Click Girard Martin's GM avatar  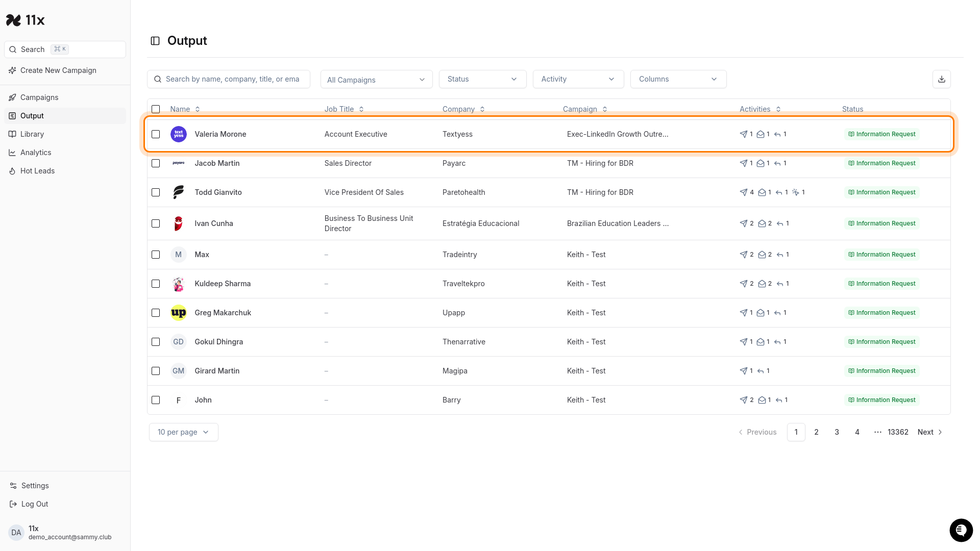click(179, 371)
